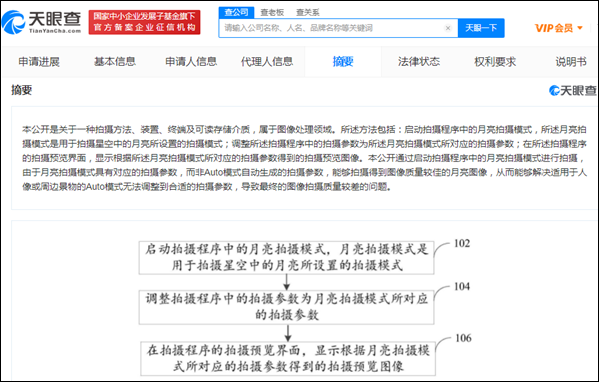
Task: Open the 申请人信息 tab
Action: pyautogui.click(x=191, y=61)
